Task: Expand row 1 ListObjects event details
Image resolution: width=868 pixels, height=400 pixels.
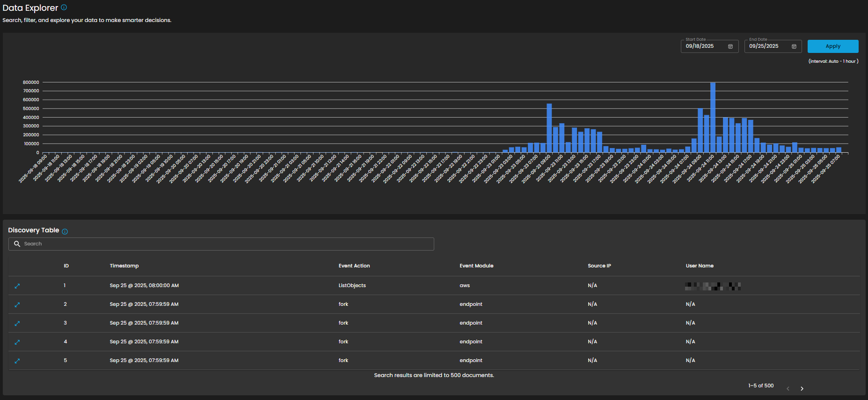Action: [17, 286]
